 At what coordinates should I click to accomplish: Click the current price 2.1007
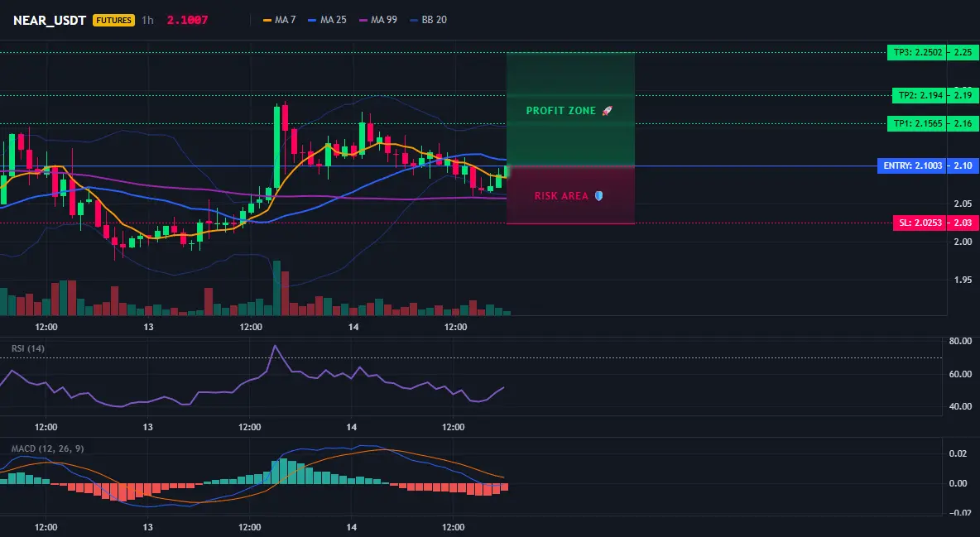coord(188,20)
